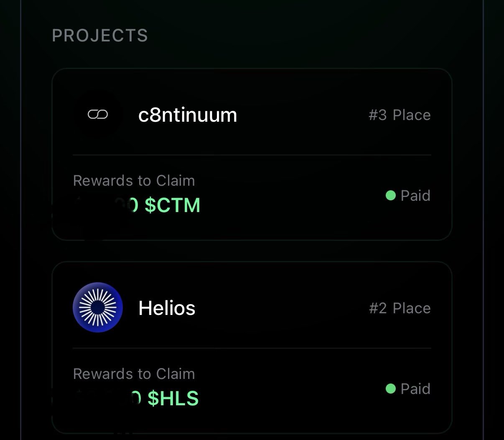Open the c8ntinuum project name
This screenshot has width=504, height=440.
tap(188, 115)
